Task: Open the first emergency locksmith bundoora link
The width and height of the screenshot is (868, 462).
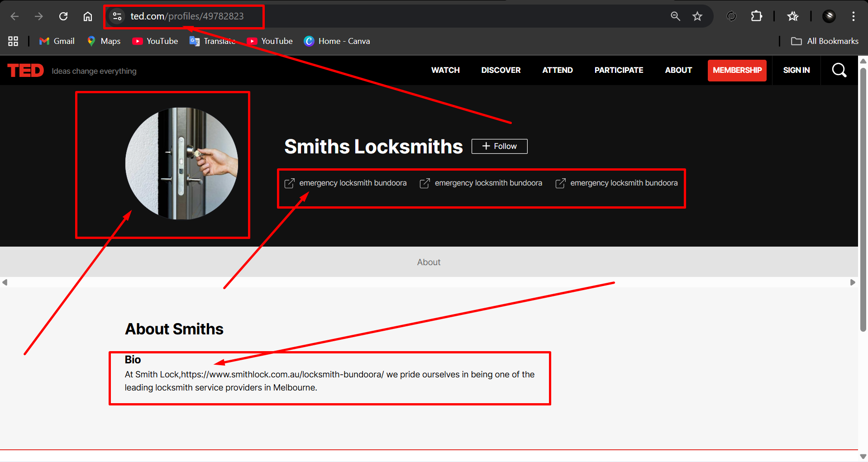Action: (x=353, y=183)
